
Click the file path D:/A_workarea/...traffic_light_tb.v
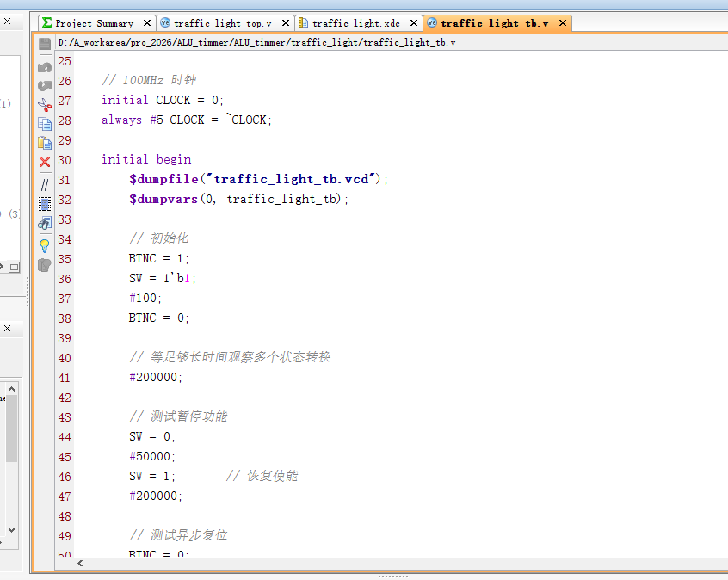tap(256, 43)
